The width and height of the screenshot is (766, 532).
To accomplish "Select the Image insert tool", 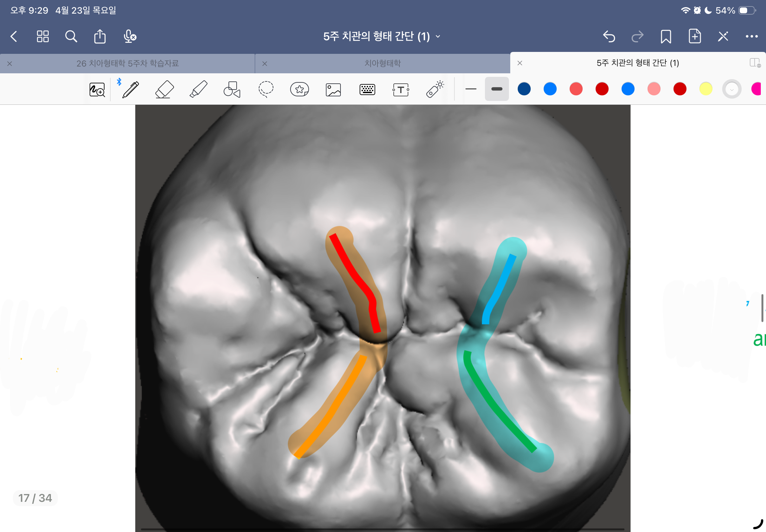I will click(333, 90).
